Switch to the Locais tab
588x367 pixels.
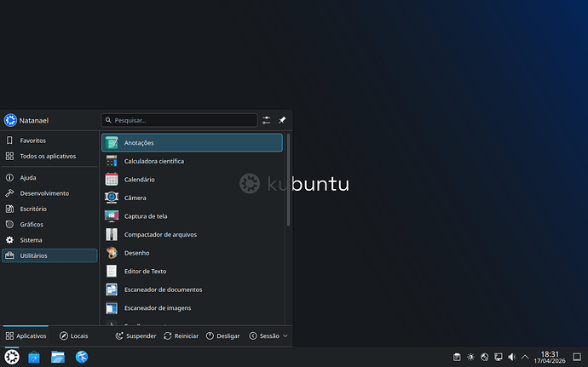click(x=74, y=335)
